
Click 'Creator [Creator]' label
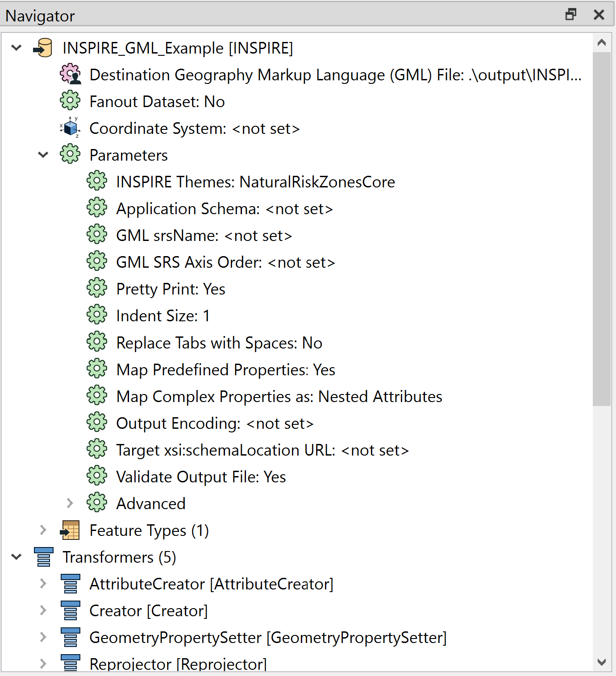pos(149,611)
